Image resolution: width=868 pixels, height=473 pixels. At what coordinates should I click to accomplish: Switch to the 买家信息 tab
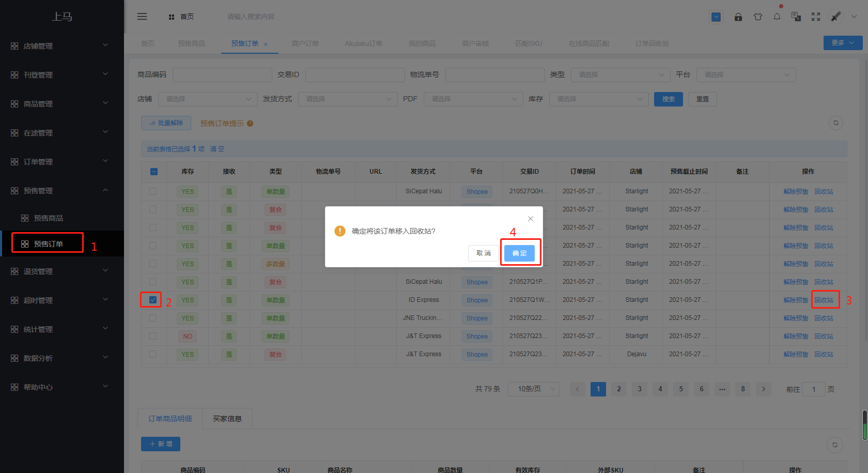pyautogui.click(x=227, y=419)
